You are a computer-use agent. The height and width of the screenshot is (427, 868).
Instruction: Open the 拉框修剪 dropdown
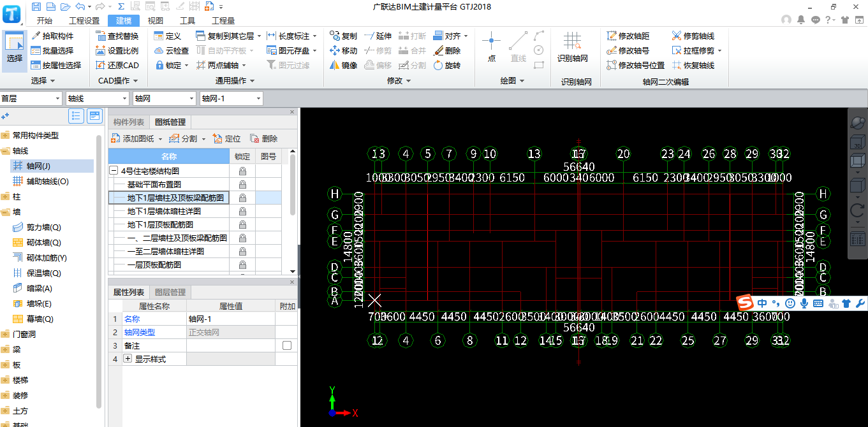720,51
